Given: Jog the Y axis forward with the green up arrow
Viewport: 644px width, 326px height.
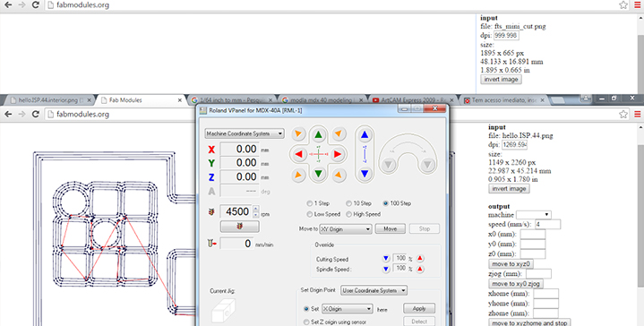Looking at the screenshot, I should (x=318, y=135).
